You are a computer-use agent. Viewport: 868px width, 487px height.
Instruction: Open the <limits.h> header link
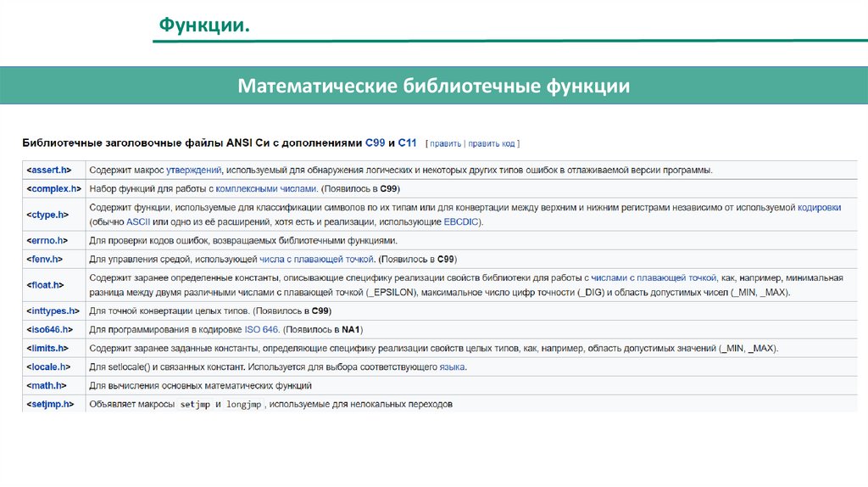coord(47,349)
